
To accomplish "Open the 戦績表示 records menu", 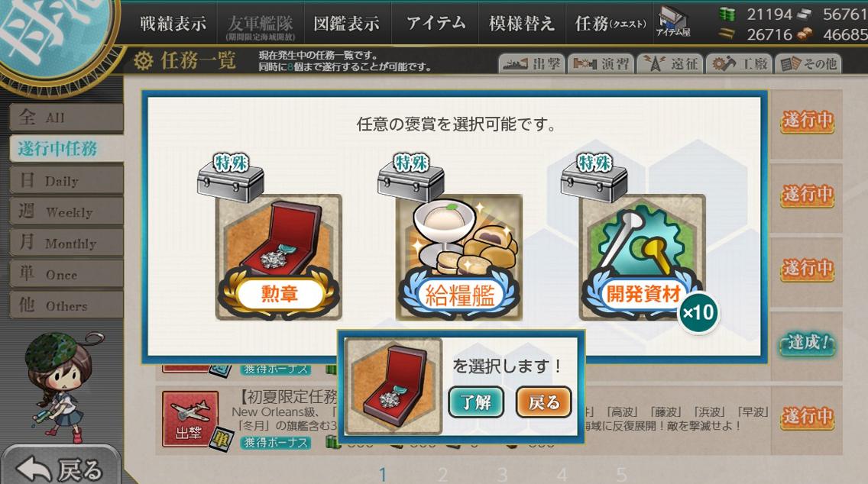I will pyautogui.click(x=173, y=23).
